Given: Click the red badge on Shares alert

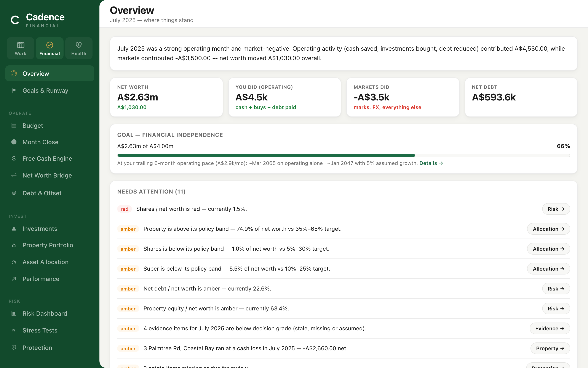Looking at the screenshot, I should [x=124, y=209].
